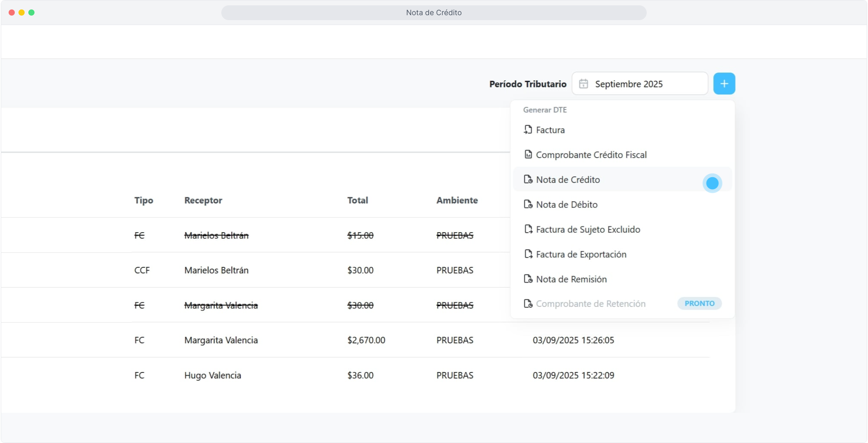The width and height of the screenshot is (868, 443).
Task: Select Margarita Valencia $2,670.00 row
Action: point(221,340)
